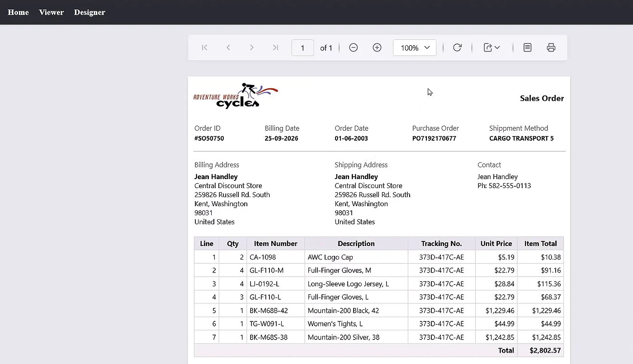The width and height of the screenshot is (633, 364).
Task: Zoom out of the report
Action: point(354,47)
